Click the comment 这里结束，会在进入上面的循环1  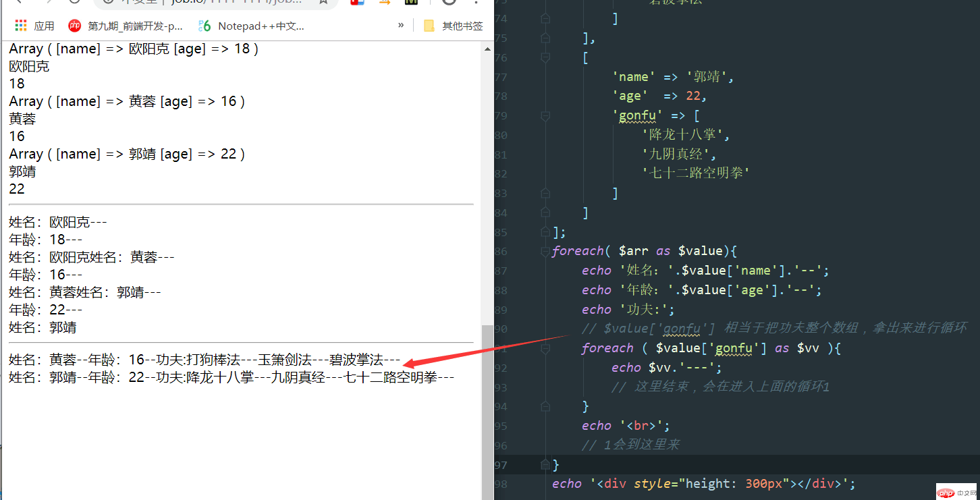pos(720,387)
